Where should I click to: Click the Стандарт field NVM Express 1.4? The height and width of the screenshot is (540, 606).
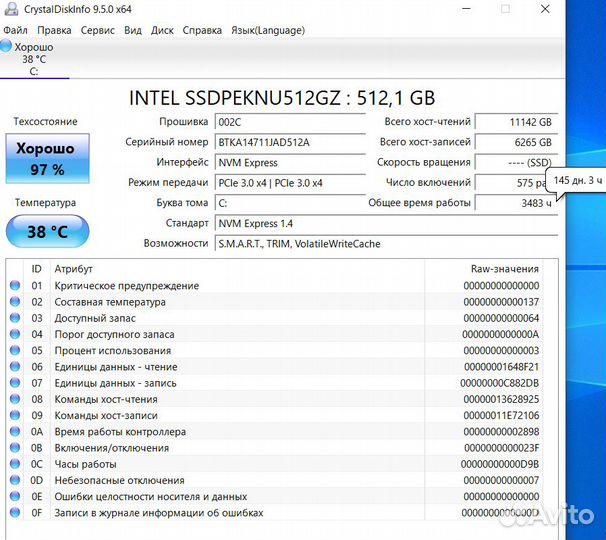coord(386,223)
